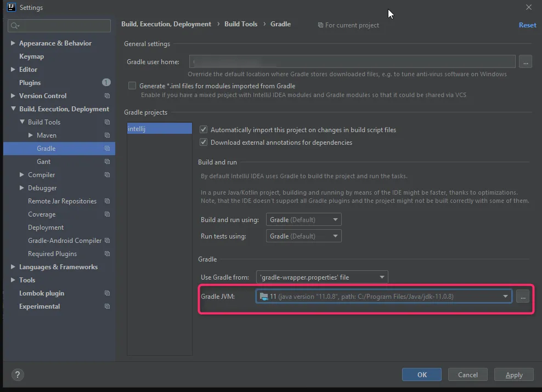Click the Reset link
This screenshot has height=392, width=542.
527,25
